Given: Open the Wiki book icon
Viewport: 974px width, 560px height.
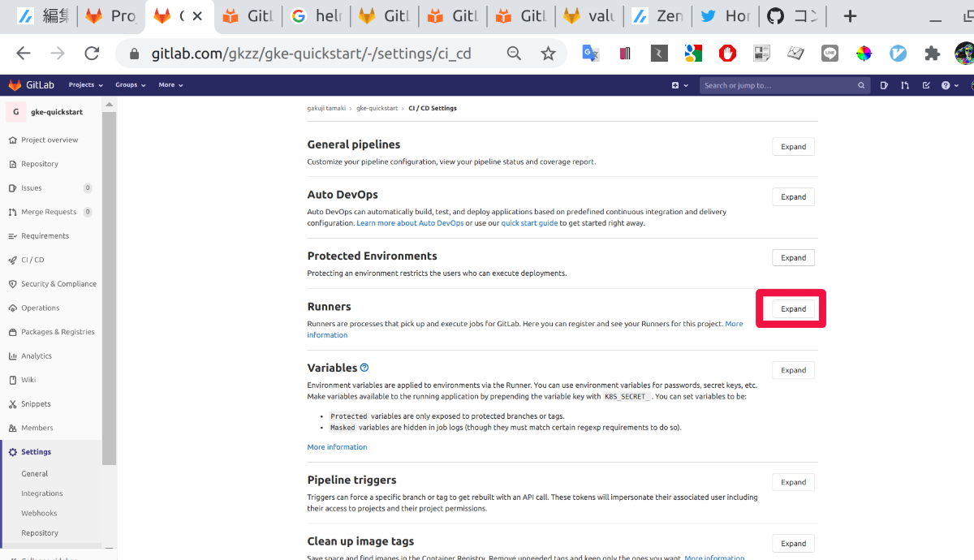Looking at the screenshot, I should (12, 380).
